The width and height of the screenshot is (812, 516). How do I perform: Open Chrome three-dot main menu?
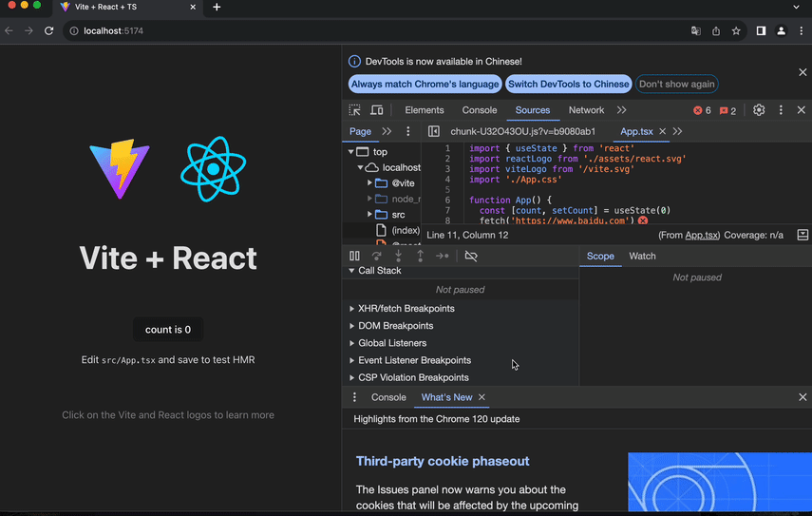click(x=802, y=31)
